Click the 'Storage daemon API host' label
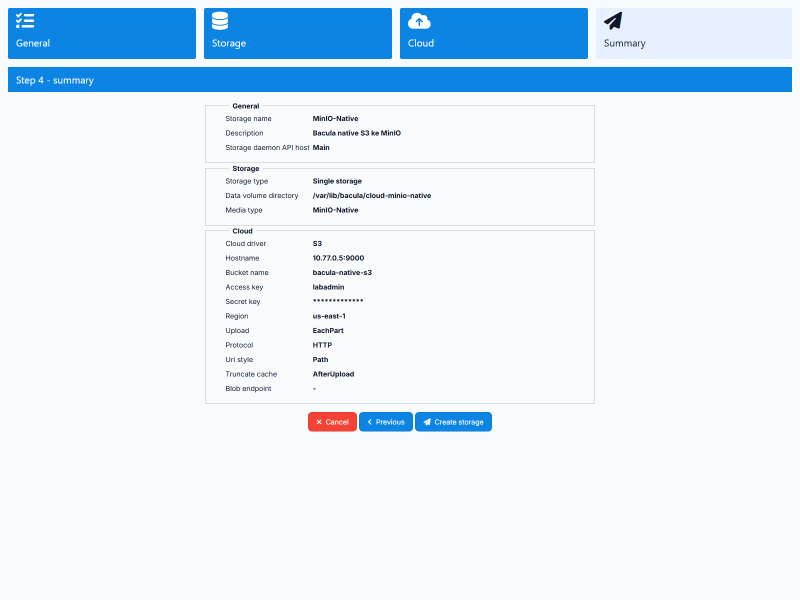Viewport: 800px width, 600px height. (x=267, y=147)
